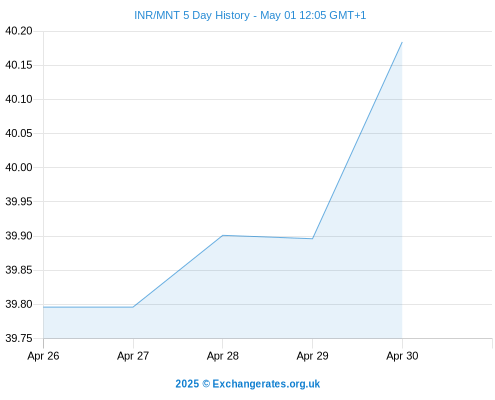Select the 40.00 y-axis label

[19, 167]
